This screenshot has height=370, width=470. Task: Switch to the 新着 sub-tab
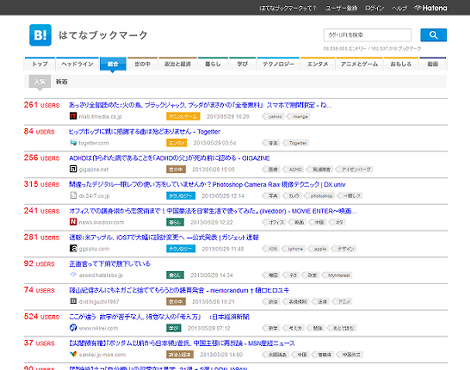(x=61, y=82)
